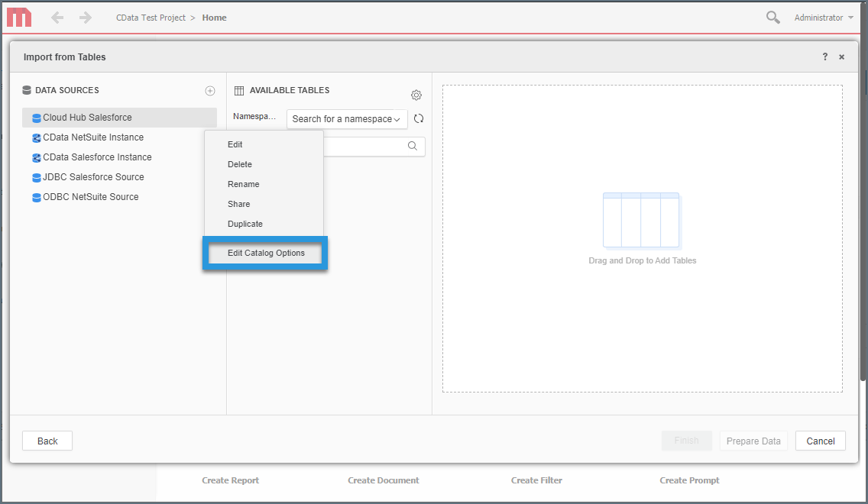Open the Search for a namespace dropdown
Viewport: 868px width, 504px height.
(x=346, y=119)
